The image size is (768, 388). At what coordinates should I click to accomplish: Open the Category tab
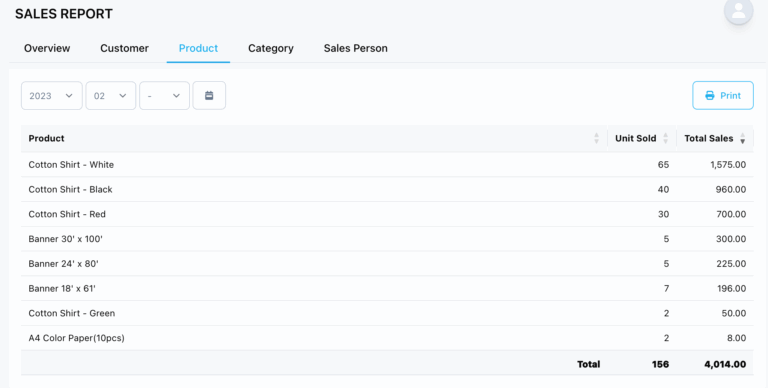pyautogui.click(x=271, y=48)
